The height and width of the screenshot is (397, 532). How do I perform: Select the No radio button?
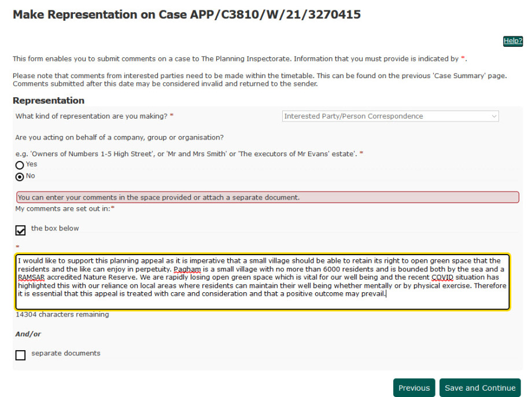tap(20, 177)
